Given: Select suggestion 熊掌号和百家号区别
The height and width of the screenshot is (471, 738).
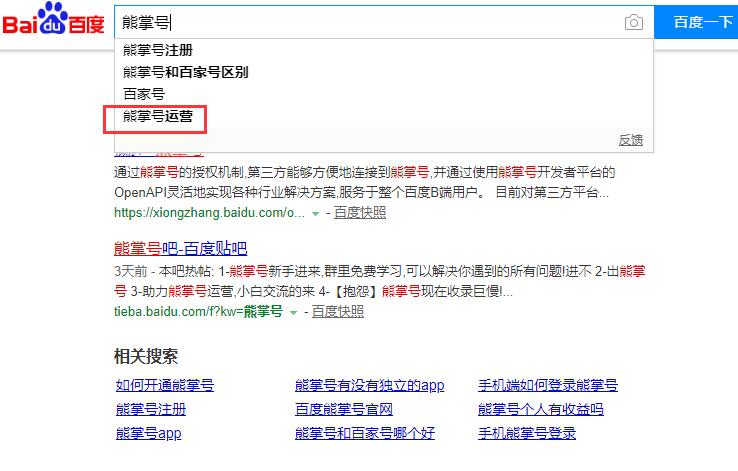Looking at the screenshot, I should point(185,72).
